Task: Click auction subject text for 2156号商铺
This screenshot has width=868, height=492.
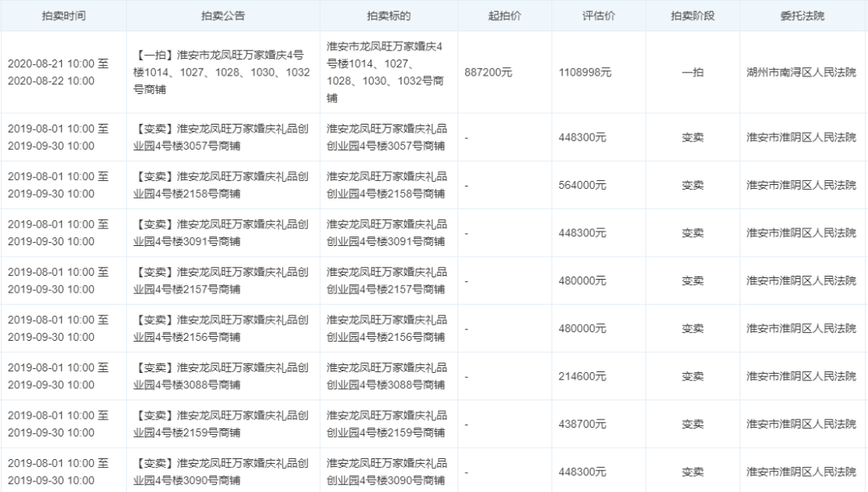Action: 387,328
